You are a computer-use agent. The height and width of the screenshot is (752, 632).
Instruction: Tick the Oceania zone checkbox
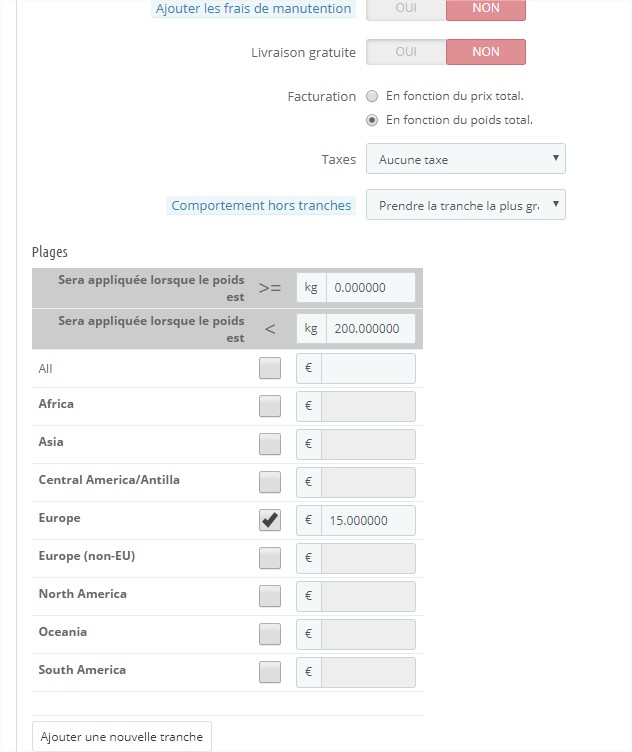[x=270, y=634]
